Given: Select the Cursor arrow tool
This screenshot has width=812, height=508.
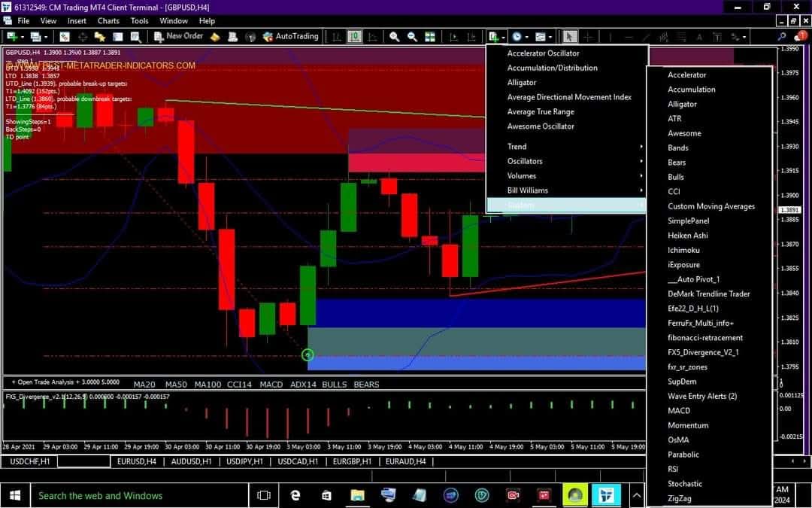Looking at the screenshot, I should pos(570,37).
